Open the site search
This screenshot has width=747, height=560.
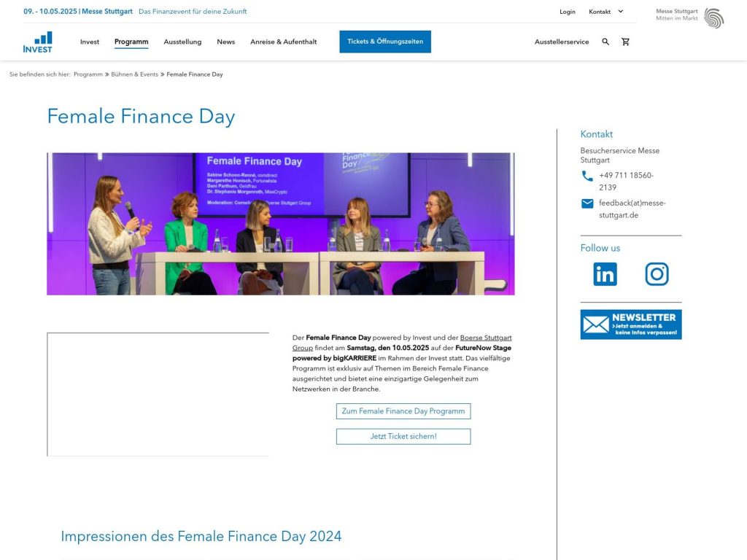tap(605, 42)
